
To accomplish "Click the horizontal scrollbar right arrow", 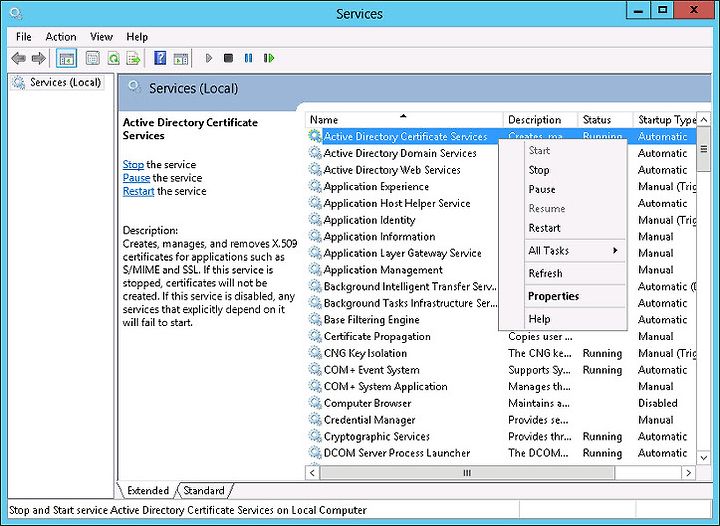I will 688,472.
